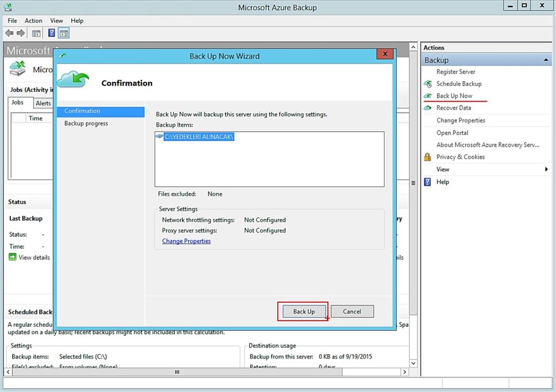
Task: Switch to the Alerts tab
Action: coord(43,103)
